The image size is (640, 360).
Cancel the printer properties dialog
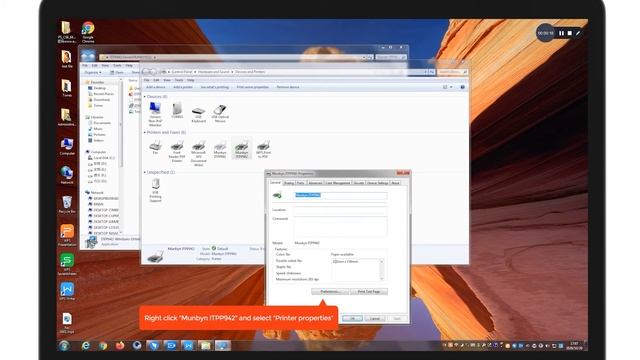pos(375,318)
